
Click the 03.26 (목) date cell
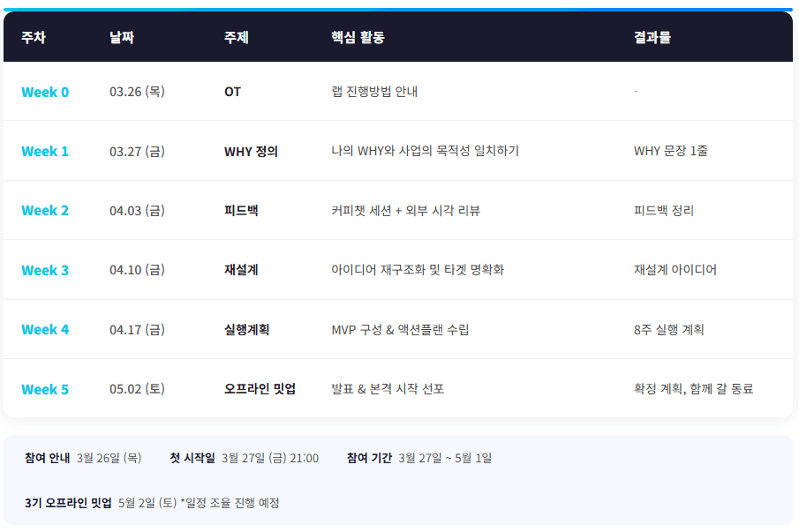[137, 92]
